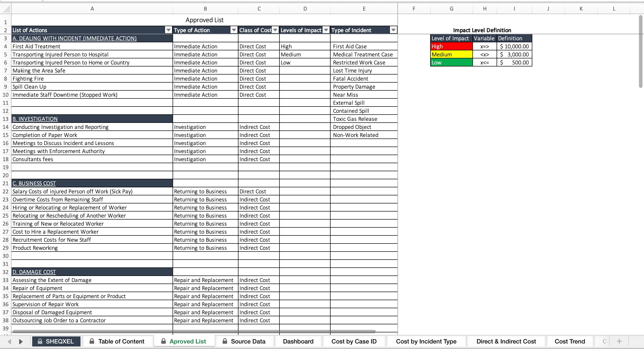Switch to the Dashboard sheet tab

tap(298, 341)
